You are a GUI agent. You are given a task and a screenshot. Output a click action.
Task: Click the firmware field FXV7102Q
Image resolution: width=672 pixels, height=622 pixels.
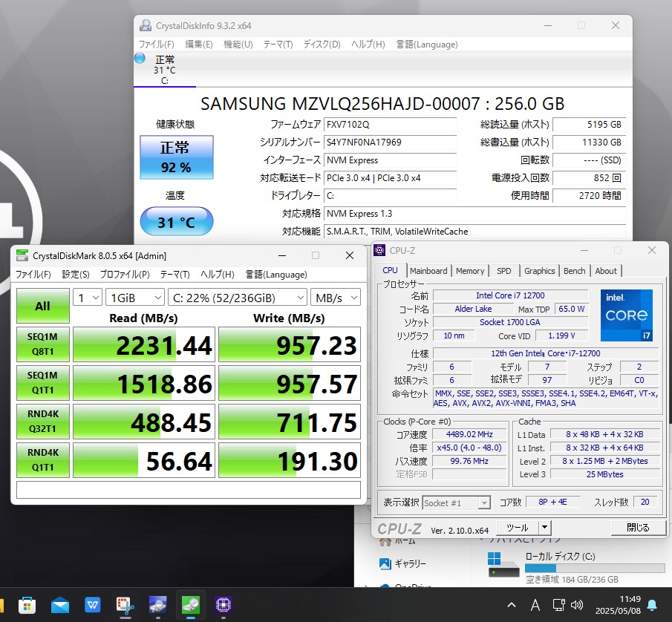390,125
